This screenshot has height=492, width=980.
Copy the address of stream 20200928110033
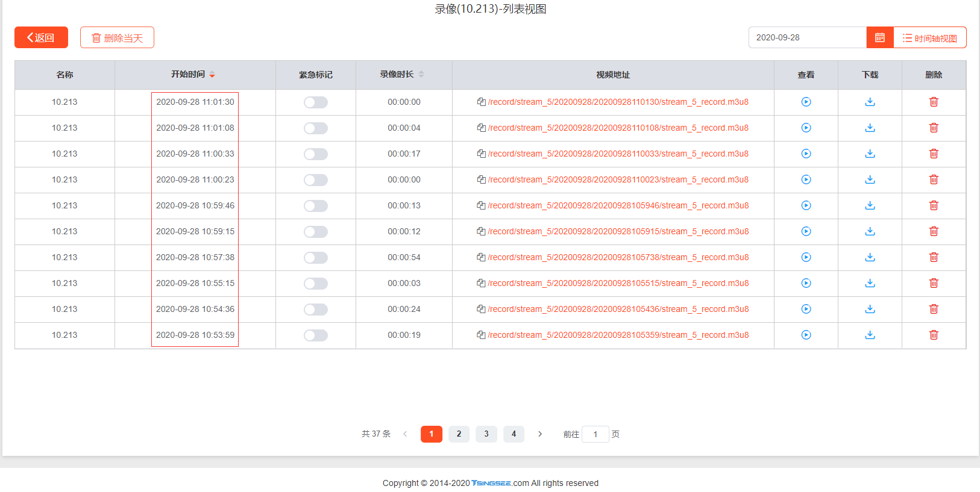(481, 154)
